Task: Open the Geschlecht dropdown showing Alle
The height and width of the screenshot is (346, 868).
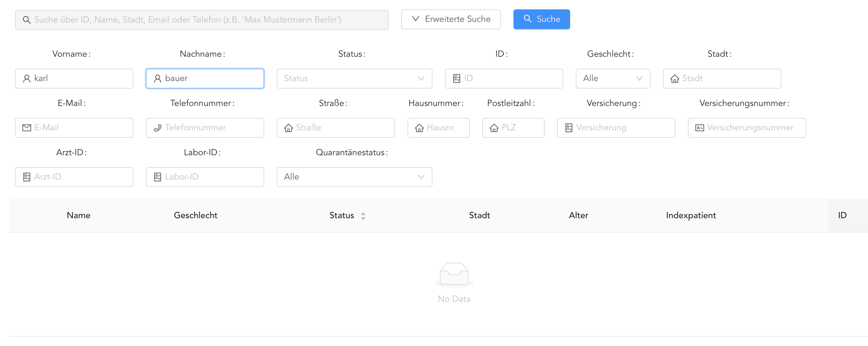Action: pos(613,79)
